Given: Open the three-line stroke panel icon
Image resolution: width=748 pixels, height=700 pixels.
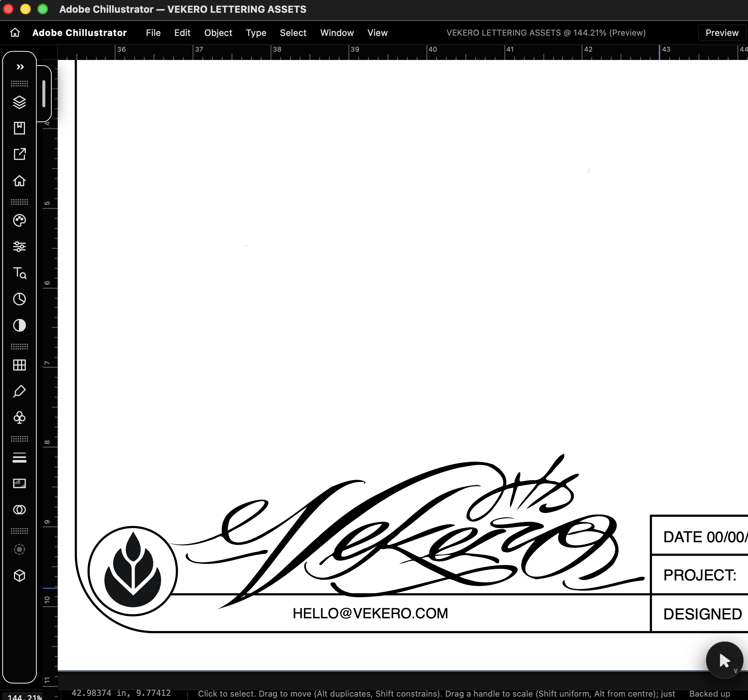Looking at the screenshot, I should [x=19, y=458].
